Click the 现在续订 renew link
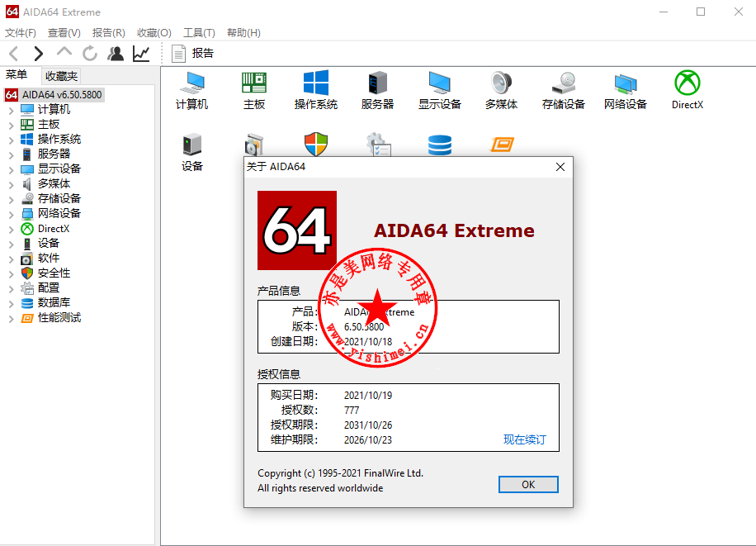Image resolution: width=756 pixels, height=546 pixels. tap(525, 439)
